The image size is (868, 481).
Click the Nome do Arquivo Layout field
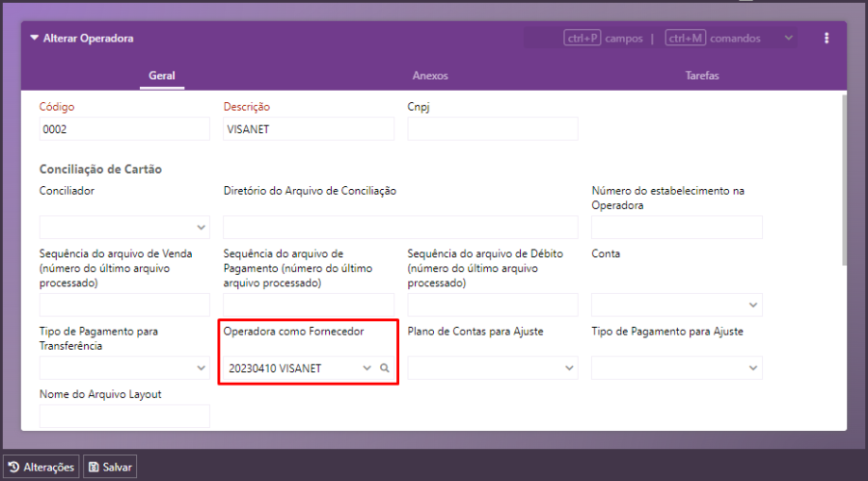(x=124, y=416)
